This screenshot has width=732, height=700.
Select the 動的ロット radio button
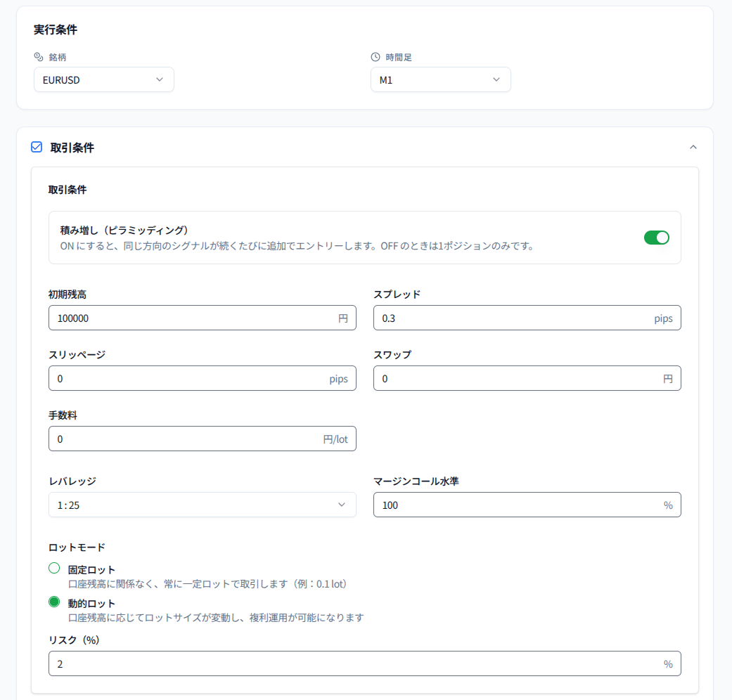pos(54,602)
